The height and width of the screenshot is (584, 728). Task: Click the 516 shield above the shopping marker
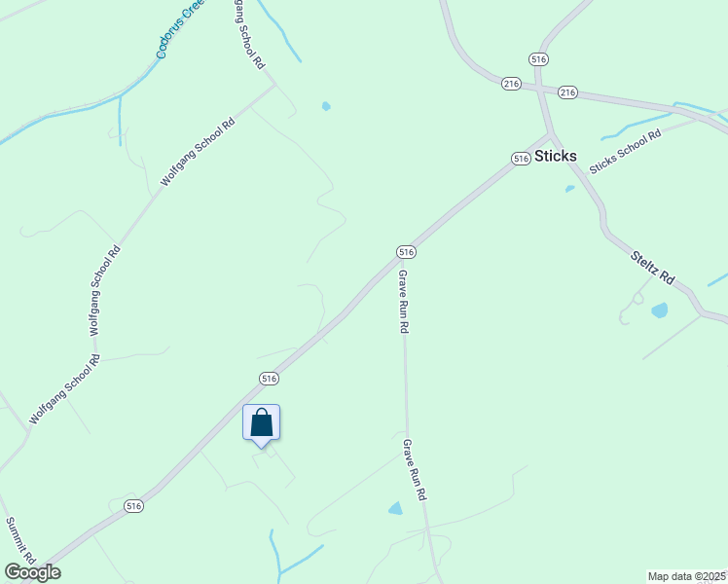(x=269, y=379)
